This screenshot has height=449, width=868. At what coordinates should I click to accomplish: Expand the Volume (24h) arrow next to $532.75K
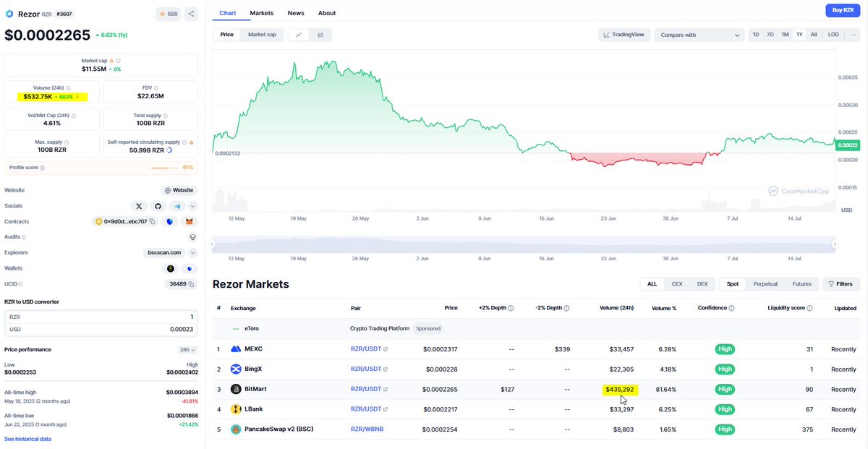tap(77, 96)
